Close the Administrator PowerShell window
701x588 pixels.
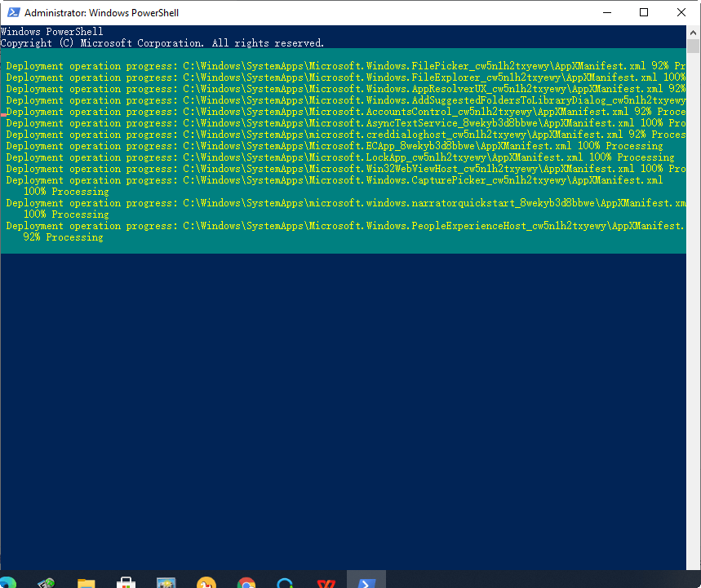pyautogui.click(x=681, y=13)
